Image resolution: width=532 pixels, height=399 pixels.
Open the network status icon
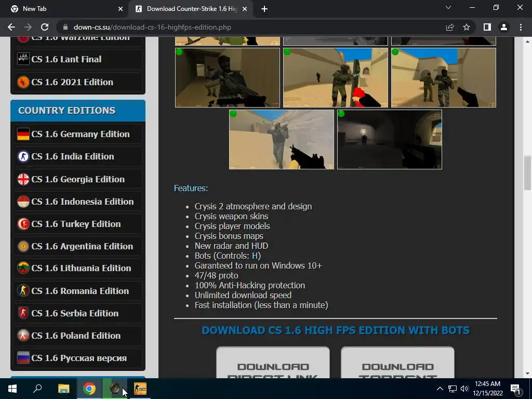point(453,389)
